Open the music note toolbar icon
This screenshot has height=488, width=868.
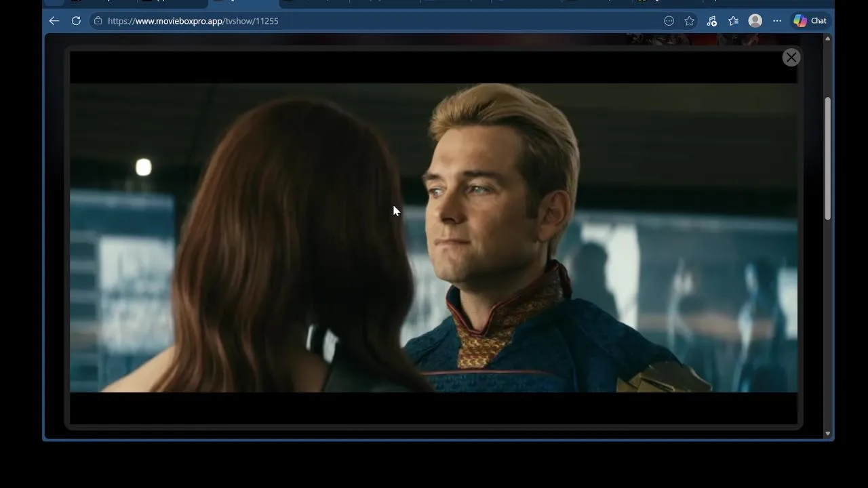[711, 21]
